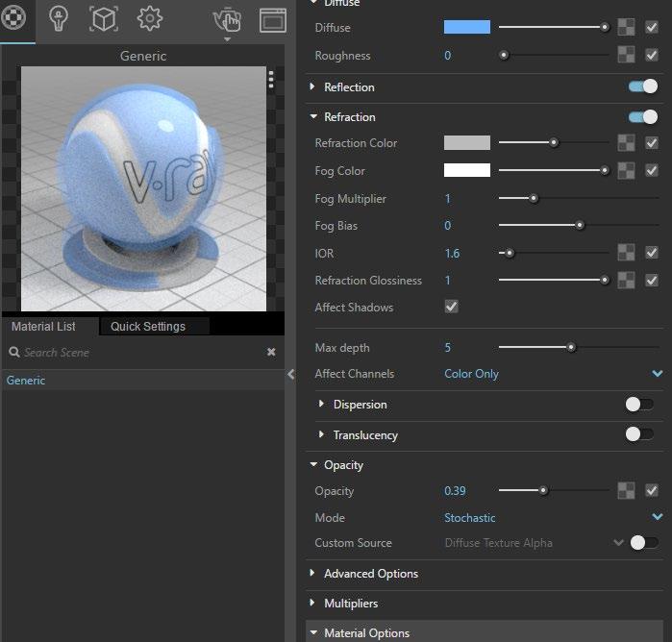Toggle the Refraction switch
Image resolution: width=672 pixels, height=642 pixels.
[x=643, y=116]
